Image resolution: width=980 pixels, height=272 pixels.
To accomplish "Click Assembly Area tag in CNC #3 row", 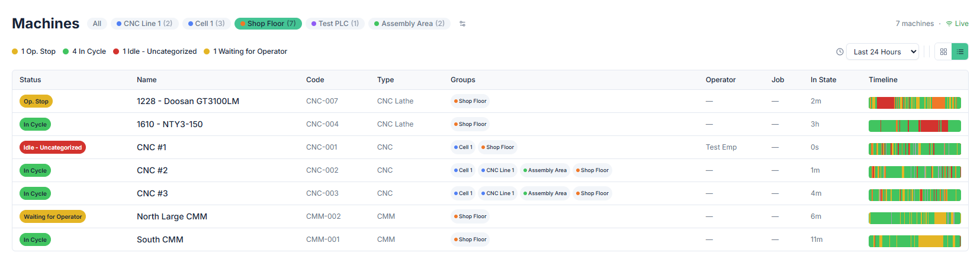I will coord(545,193).
